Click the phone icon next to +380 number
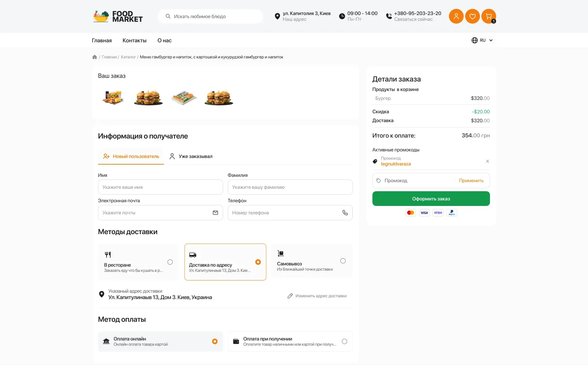 (389, 16)
